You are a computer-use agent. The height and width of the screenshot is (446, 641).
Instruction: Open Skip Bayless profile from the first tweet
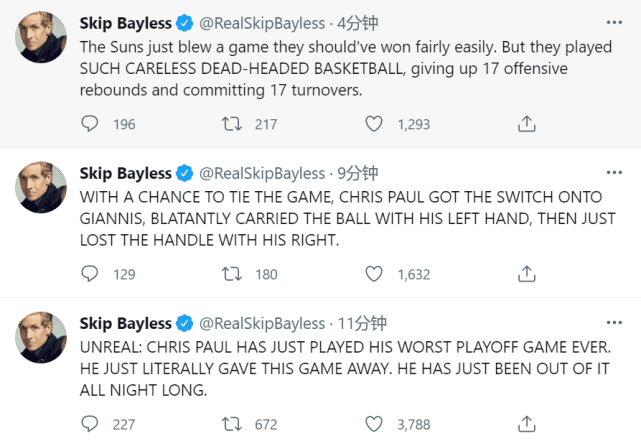point(126,23)
